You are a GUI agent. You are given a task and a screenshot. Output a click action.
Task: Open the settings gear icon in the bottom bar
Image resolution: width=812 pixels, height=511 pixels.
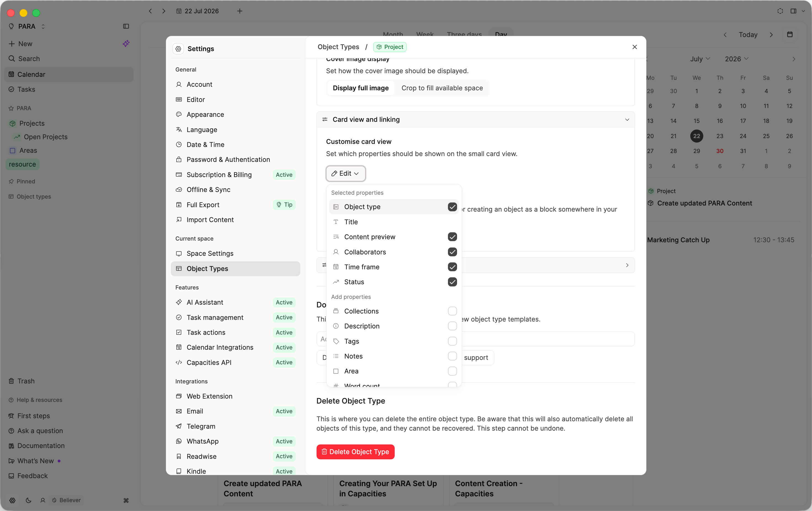[x=12, y=500]
